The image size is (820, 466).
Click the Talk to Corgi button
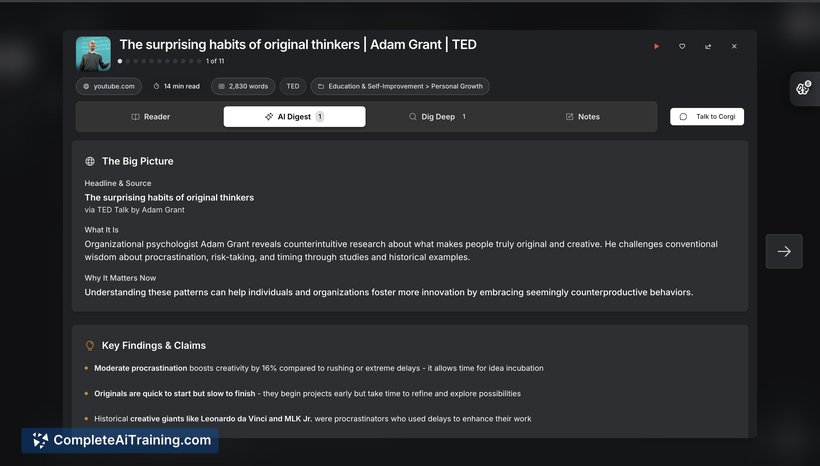click(x=707, y=117)
